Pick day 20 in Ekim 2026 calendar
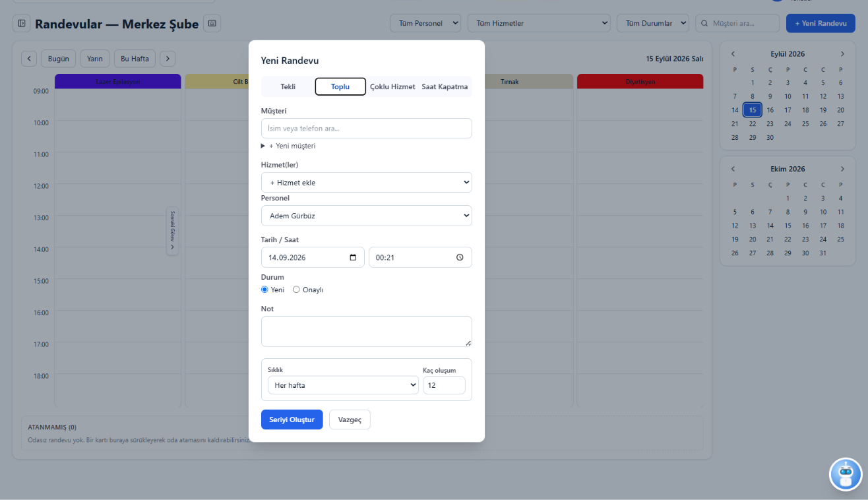The height and width of the screenshot is (500, 868). (x=753, y=239)
